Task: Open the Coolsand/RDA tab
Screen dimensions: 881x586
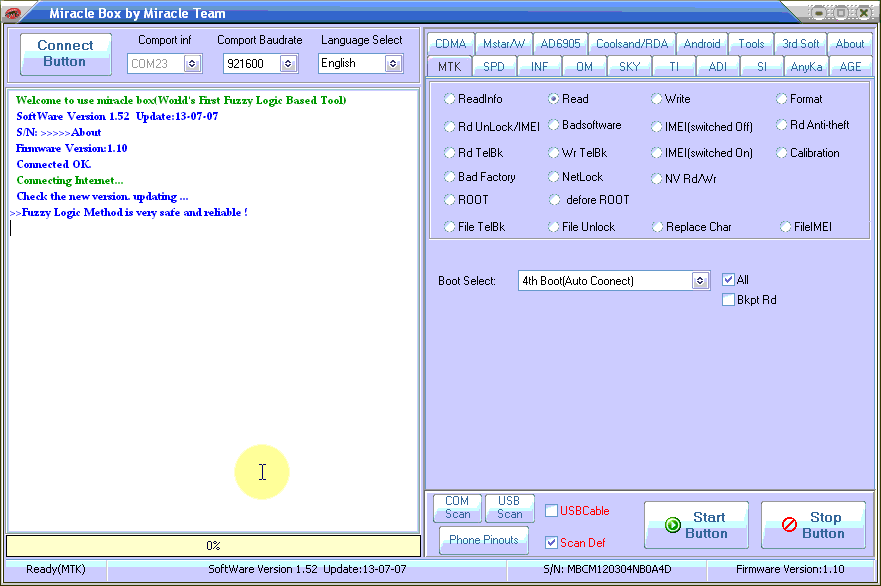Action: [x=632, y=44]
